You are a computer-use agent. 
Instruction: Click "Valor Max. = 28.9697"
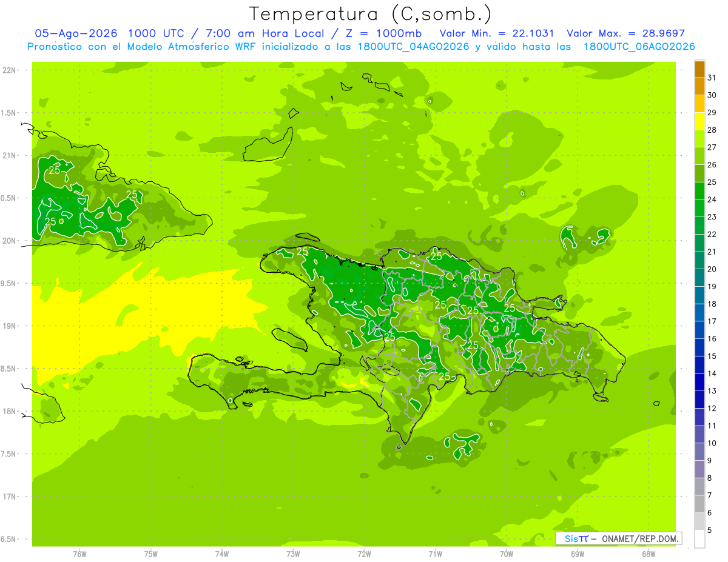click(625, 33)
